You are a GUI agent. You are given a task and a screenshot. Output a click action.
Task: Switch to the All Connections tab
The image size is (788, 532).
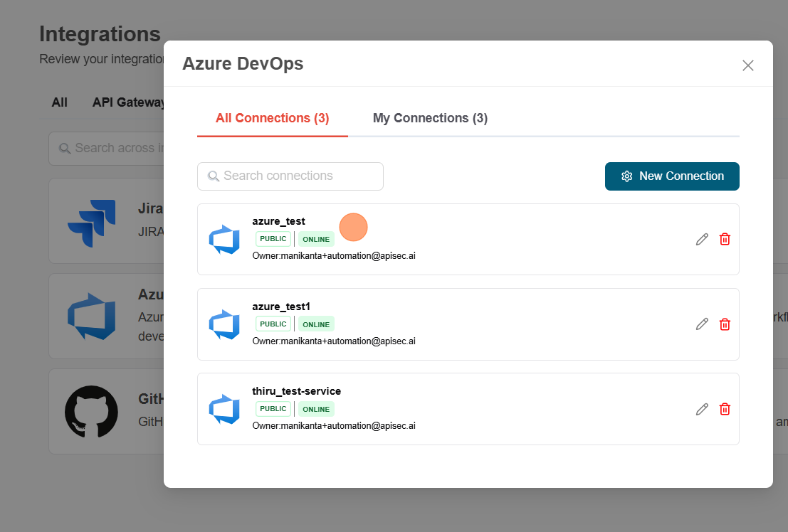pos(272,118)
